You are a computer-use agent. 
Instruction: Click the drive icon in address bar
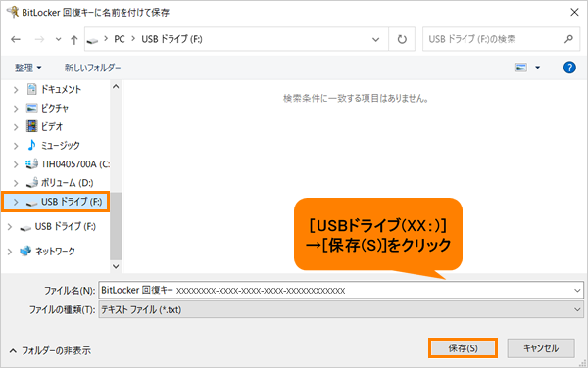[92, 40]
